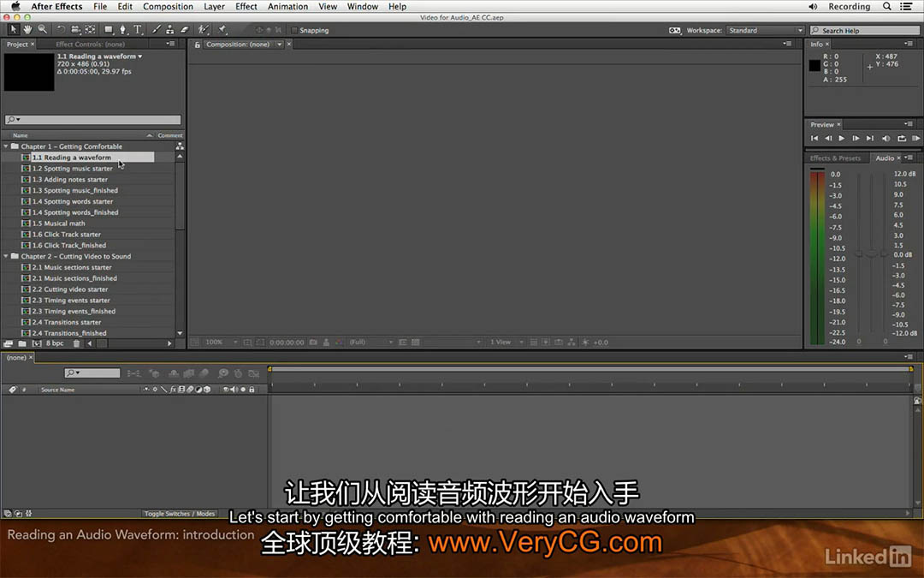The image size is (924, 578).
Task: Select the Brush tool
Action: click(x=157, y=29)
